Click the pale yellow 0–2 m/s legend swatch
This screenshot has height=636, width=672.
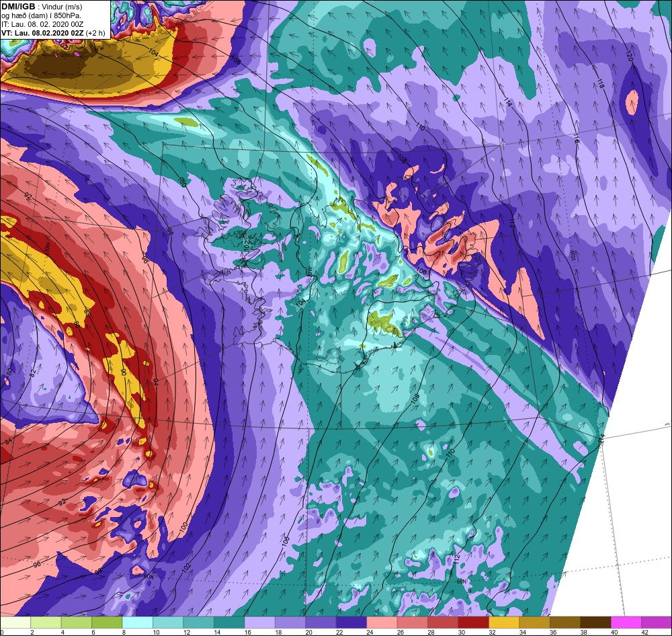15,623
